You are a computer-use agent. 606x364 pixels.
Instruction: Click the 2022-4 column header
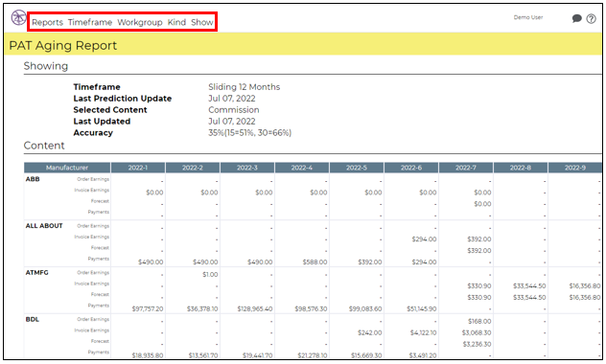tap(302, 168)
